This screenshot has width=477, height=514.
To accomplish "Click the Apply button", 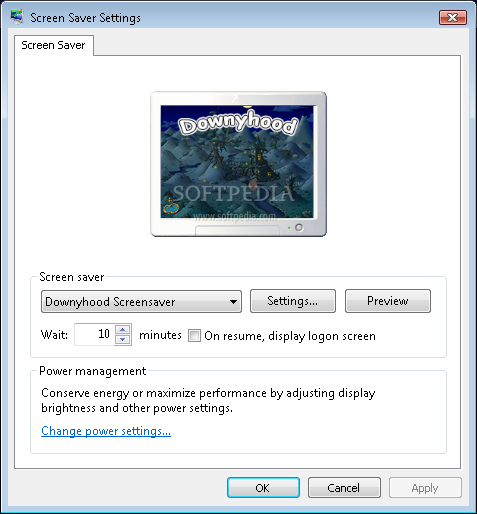I will pos(425,488).
